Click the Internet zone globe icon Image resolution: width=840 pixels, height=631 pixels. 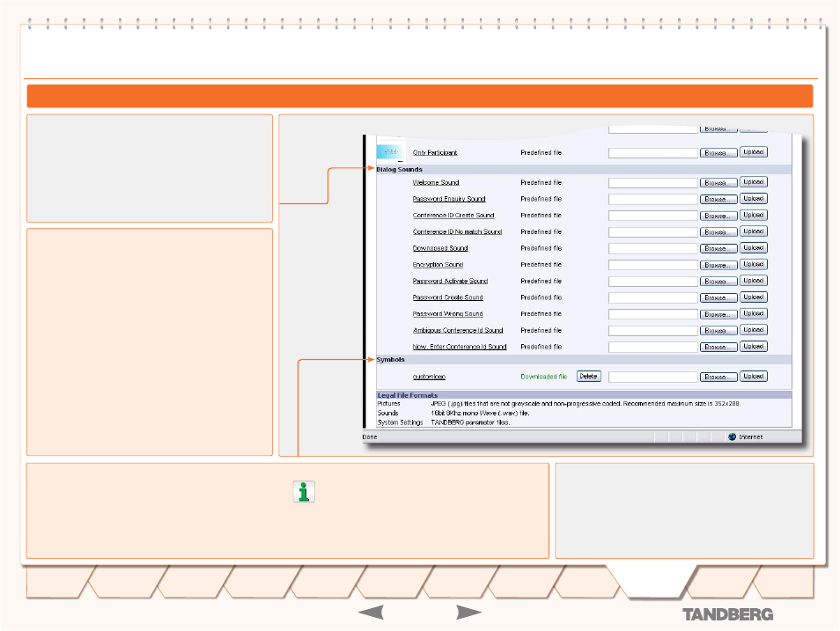[x=730, y=437]
